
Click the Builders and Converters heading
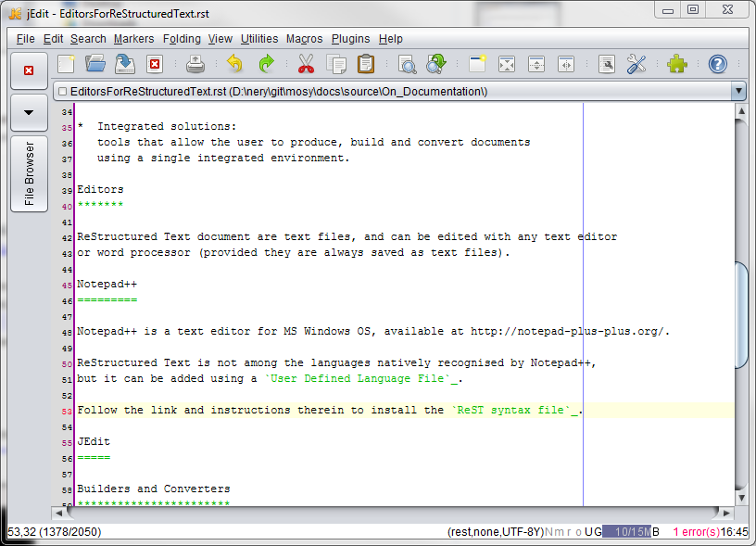[154, 489]
